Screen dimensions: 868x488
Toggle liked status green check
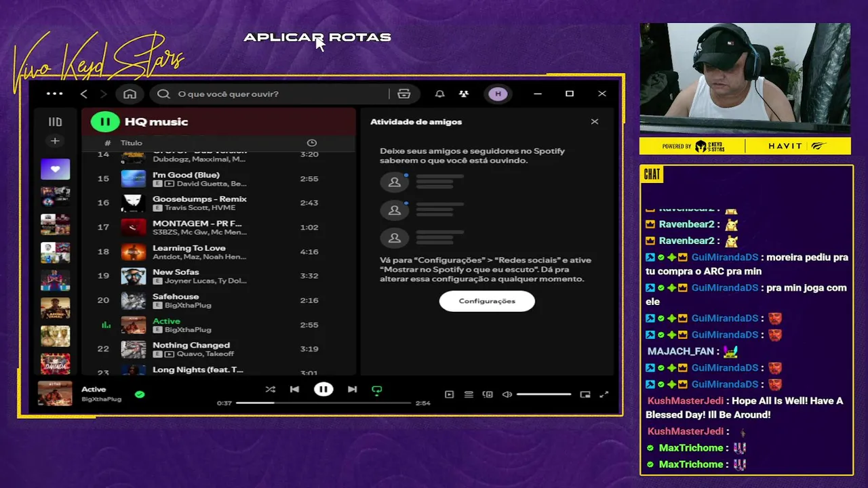click(140, 394)
